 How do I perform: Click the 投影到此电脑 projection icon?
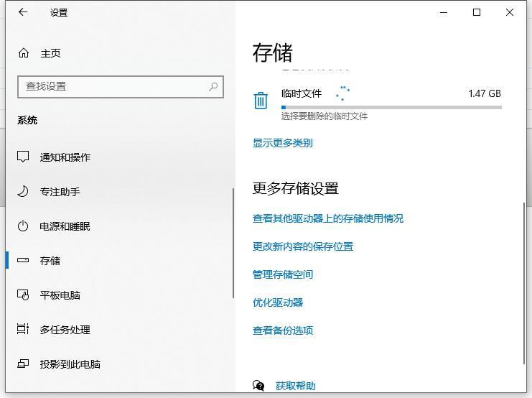(x=23, y=364)
